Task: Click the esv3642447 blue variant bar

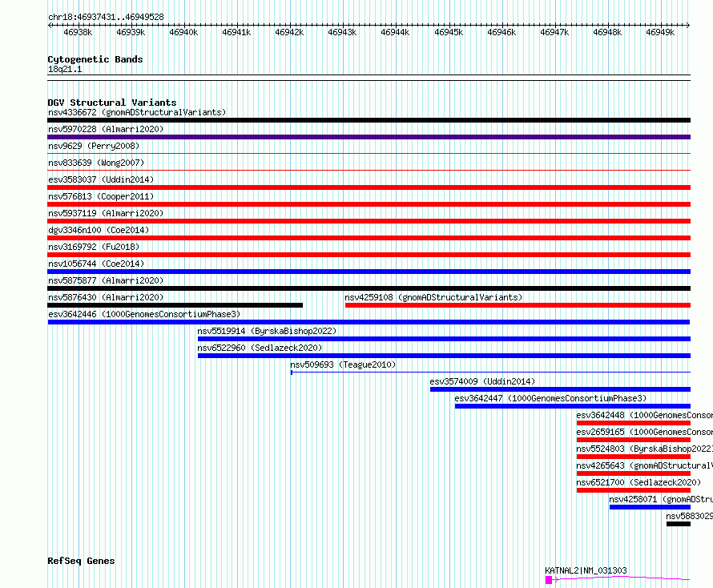Action: tap(573, 406)
